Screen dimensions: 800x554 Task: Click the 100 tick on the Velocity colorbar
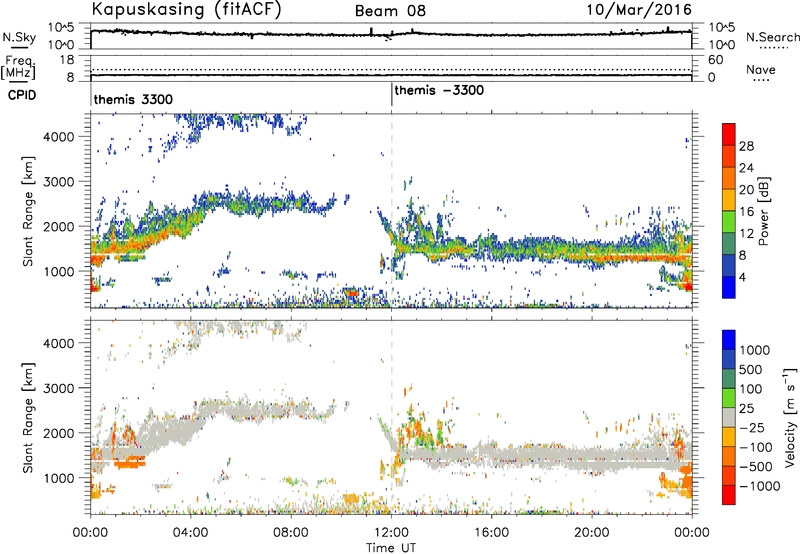click(x=750, y=389)
